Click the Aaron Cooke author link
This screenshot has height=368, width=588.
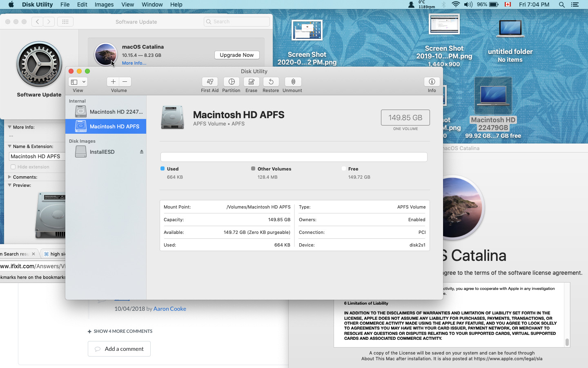point(170,309)
